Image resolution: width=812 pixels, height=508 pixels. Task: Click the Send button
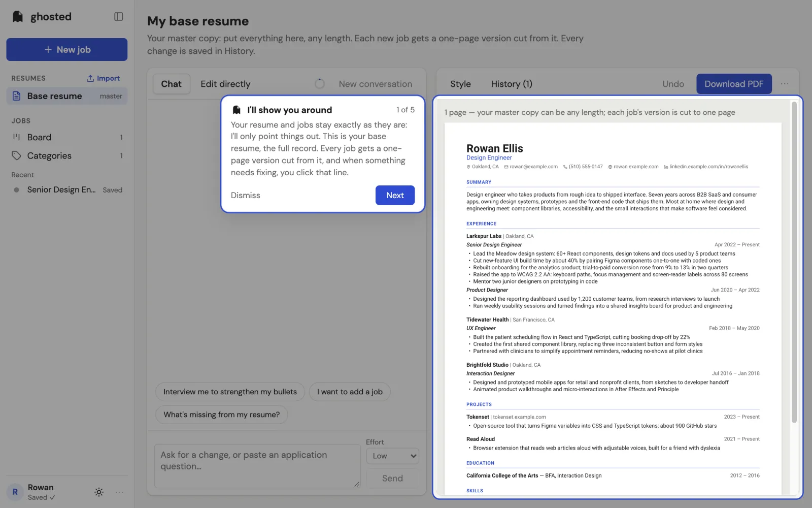392,478
